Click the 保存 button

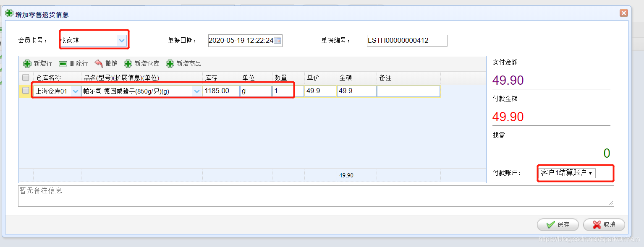(558, 225)
